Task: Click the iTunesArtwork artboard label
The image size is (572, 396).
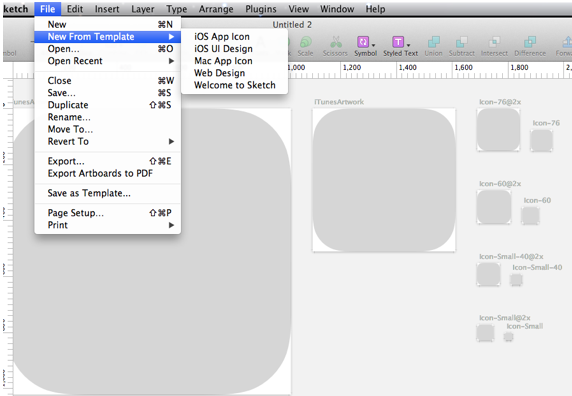Action: click(x=339, y=102)
